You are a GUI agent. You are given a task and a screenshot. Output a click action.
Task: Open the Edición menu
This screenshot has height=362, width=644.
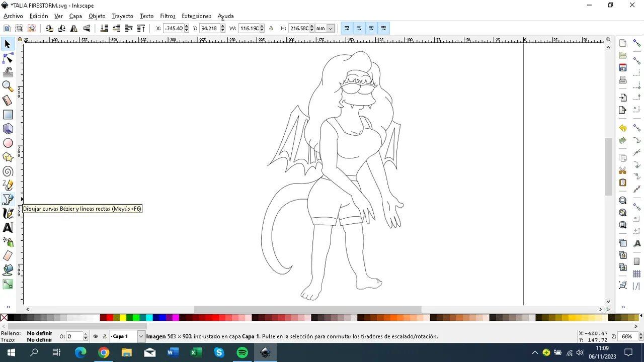point(39,16)
